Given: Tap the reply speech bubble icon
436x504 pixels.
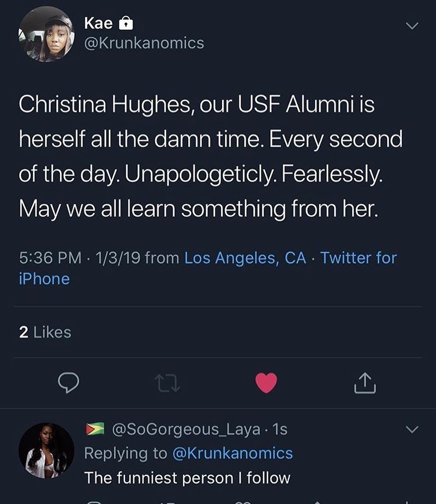Looking at the screenshot, I should [x=69, y=383].
